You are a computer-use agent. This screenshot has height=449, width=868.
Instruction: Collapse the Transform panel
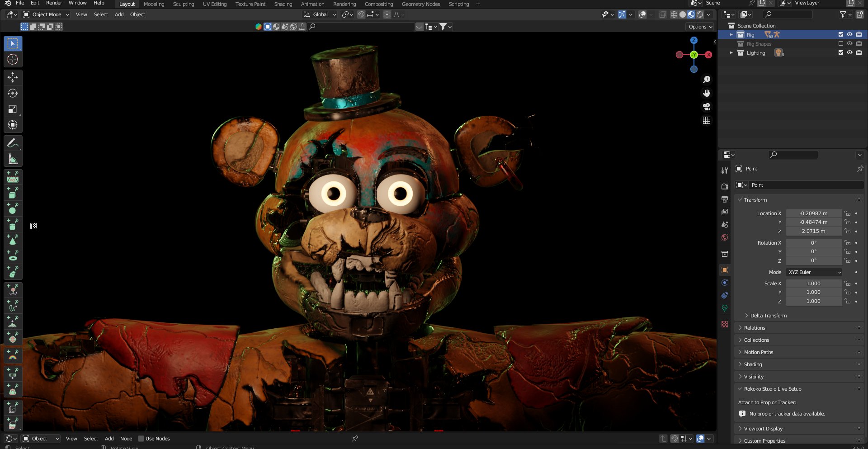coord(740,200)
